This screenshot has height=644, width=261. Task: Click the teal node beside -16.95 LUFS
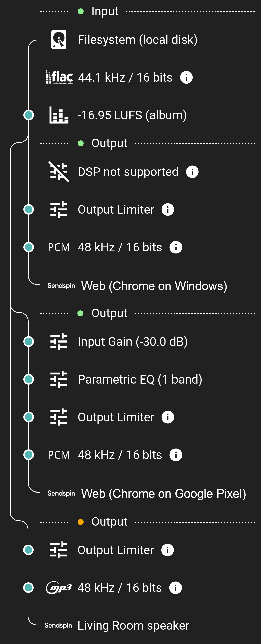pos(29,115)
